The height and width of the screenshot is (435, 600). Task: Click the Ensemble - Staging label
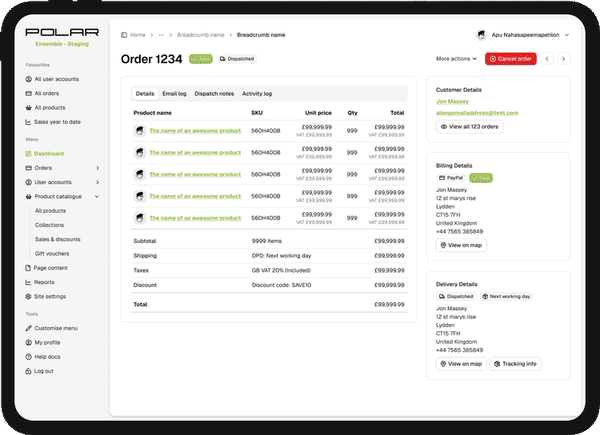tap(62, 44)
